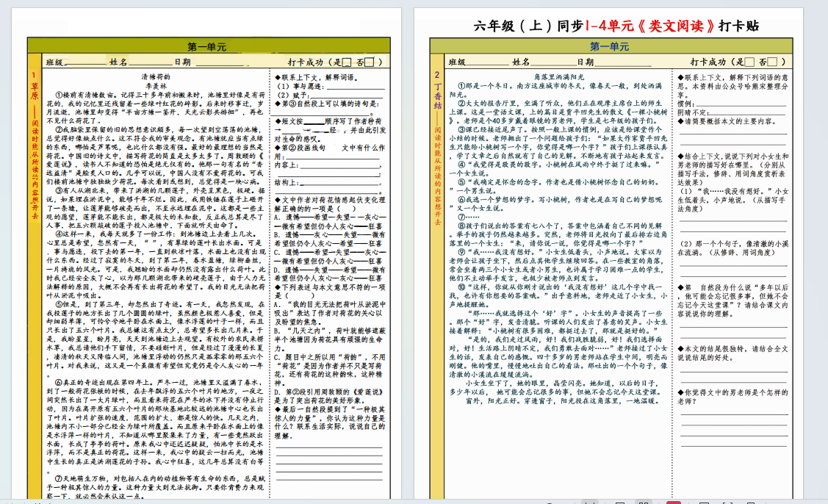The image size is (828, 504).
Task: Click the heading 六年级（上）同步1-4单元《类文阅读》打卡贴
Action: tap(616, 26)
